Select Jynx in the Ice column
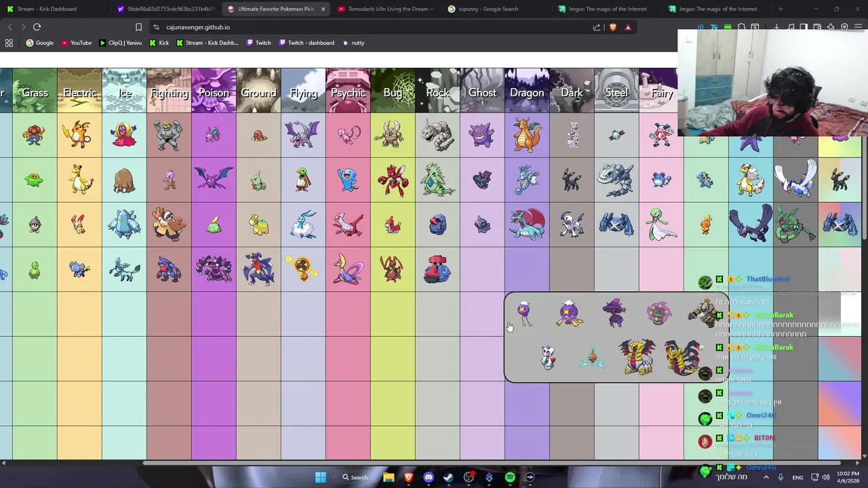 (124, 134)
